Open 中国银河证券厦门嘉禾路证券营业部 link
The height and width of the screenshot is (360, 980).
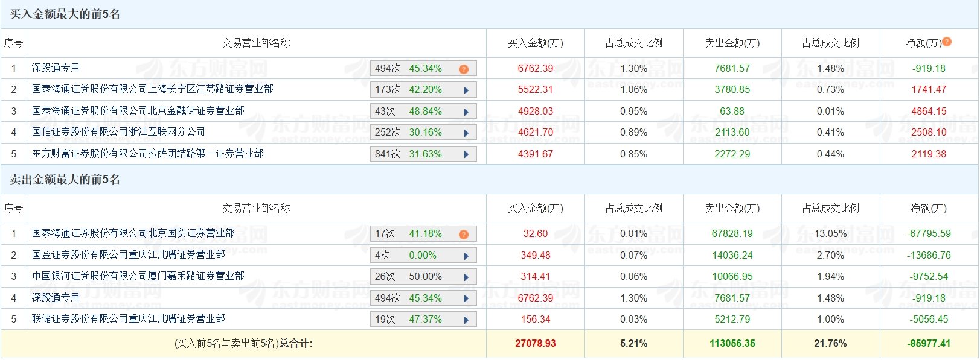(x=138, y=276)
